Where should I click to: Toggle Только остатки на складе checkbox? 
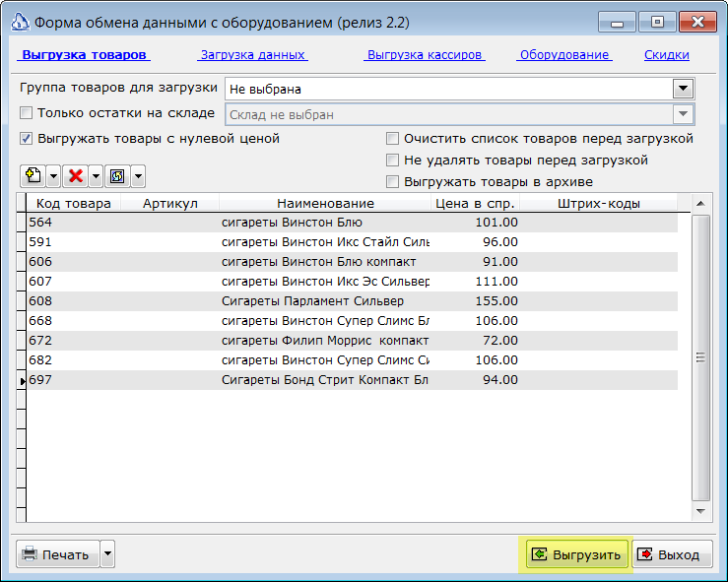pyautogui.click(x=26, y=113)
